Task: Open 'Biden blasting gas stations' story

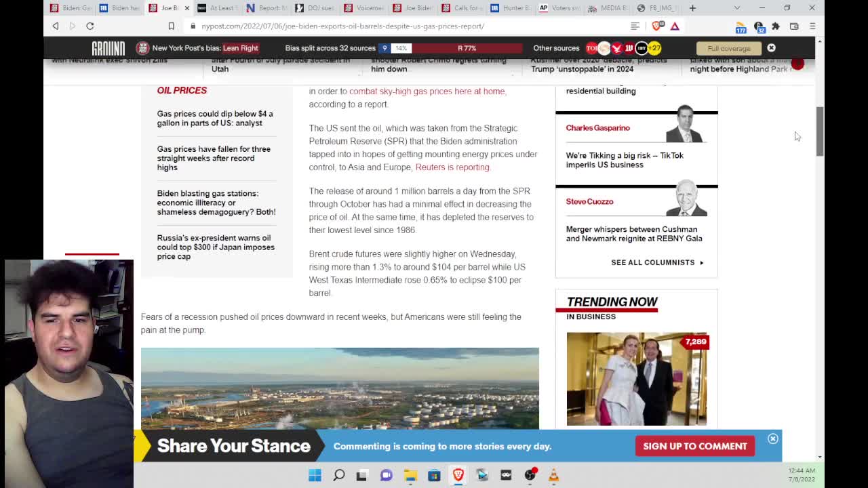Action: 216,203
